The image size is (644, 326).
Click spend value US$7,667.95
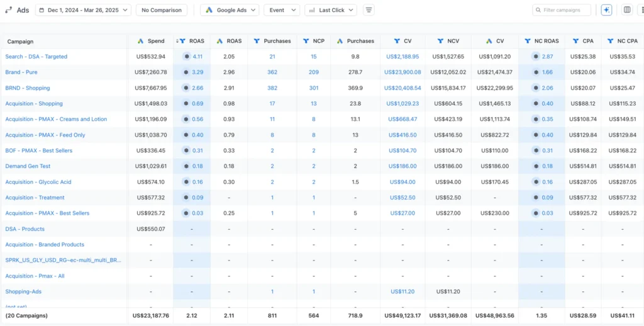(151, 88)
